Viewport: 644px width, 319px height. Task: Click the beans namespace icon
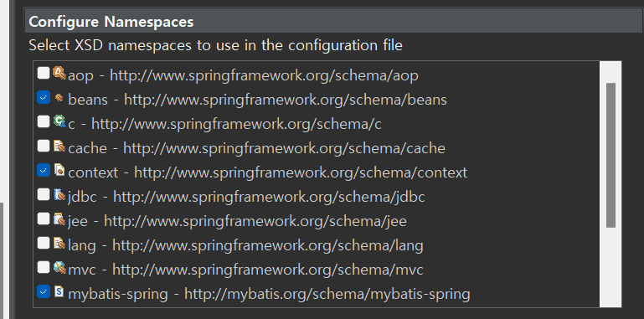tap(59, 98)
